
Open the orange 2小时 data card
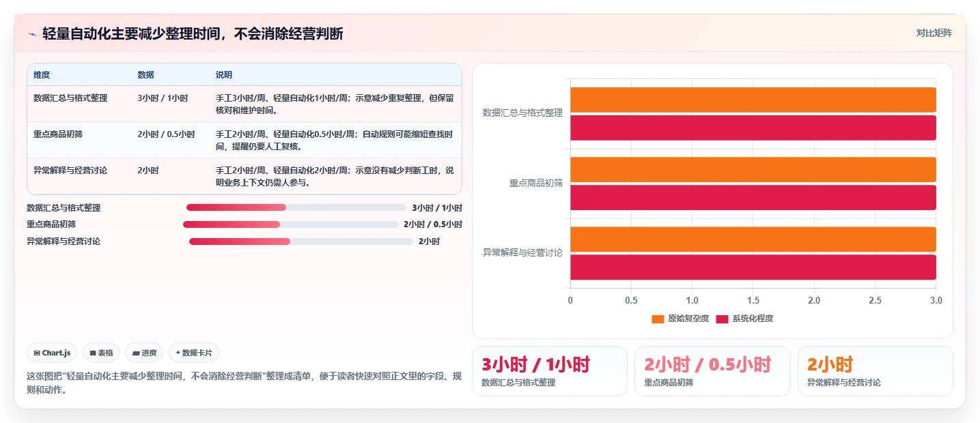point(875,371)
